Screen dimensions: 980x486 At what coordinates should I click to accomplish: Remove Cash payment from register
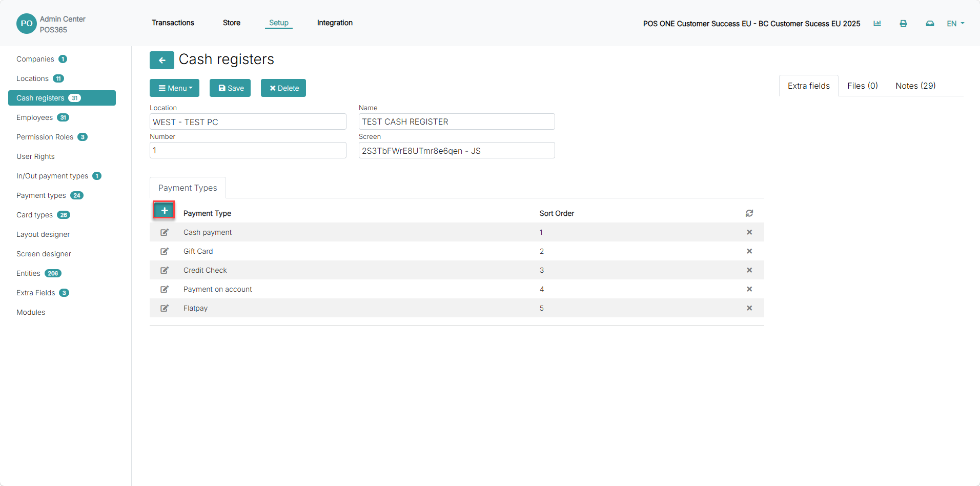[749, 232]
